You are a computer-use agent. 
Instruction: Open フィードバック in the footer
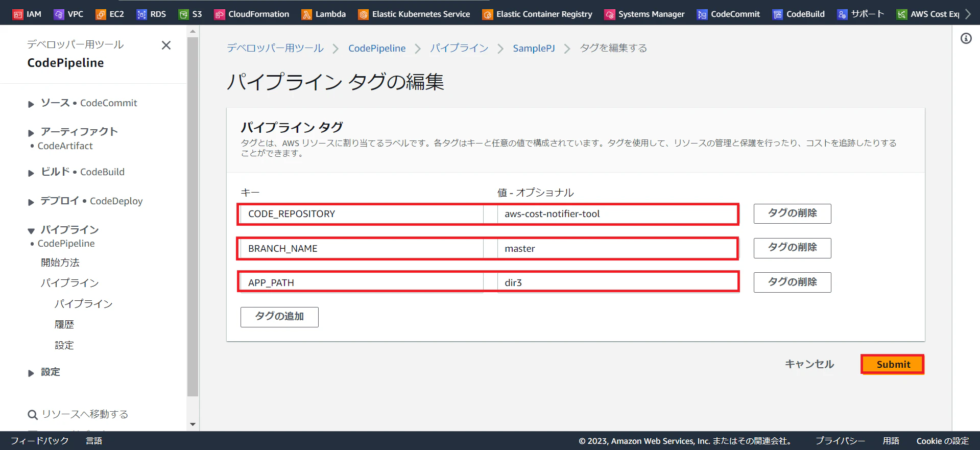pyautogui.click(x=40, y=441)
